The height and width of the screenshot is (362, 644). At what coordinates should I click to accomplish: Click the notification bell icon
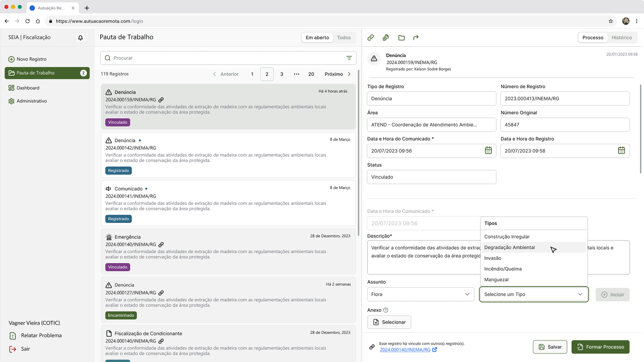[x=80, y=38]
